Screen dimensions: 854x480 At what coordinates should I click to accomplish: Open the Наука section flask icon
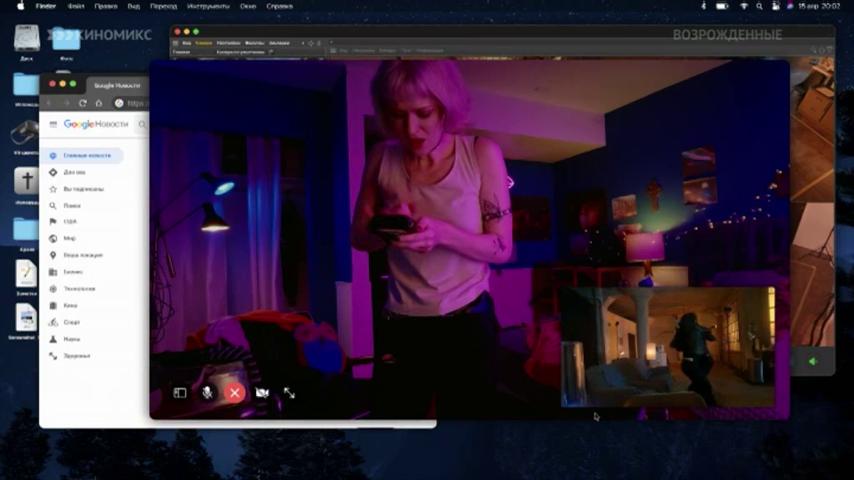[x=53, y=339]
